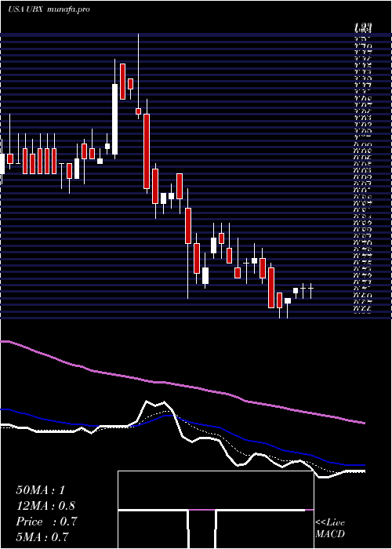Click the 'Price : 0.7' label
Screen dimensions: 392x549
(46, 522)
